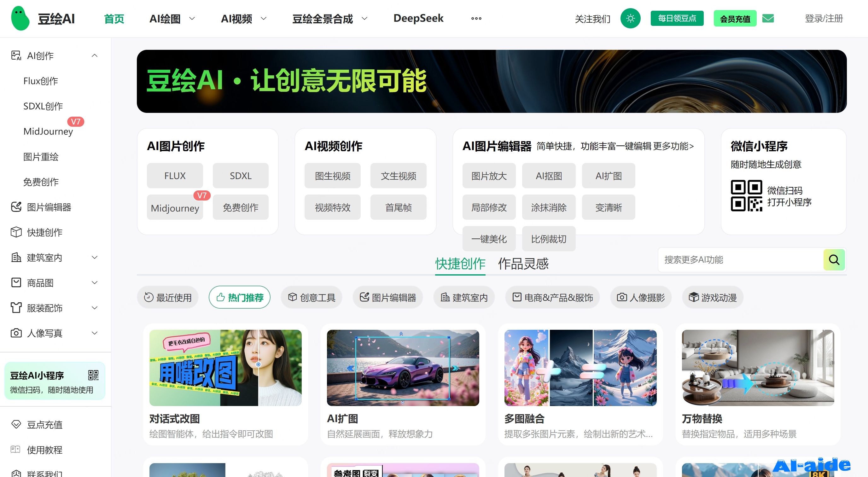Expand the 建筑室内 sidebar chevron
The image size is (868, 477).
click(x=95, y=257)
